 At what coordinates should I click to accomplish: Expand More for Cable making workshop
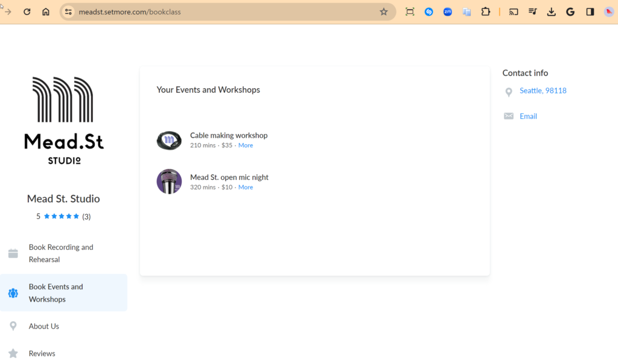click(x=246, y=145)
